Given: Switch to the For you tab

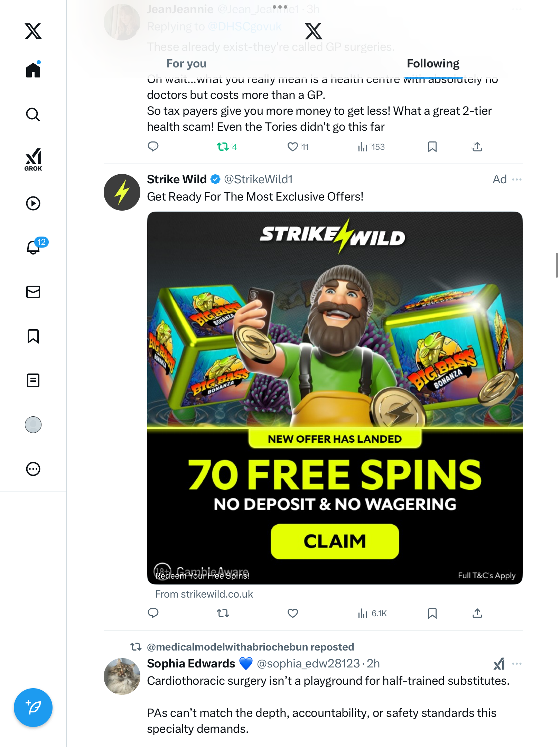Looking at the screenshot, I should (186, 64).
